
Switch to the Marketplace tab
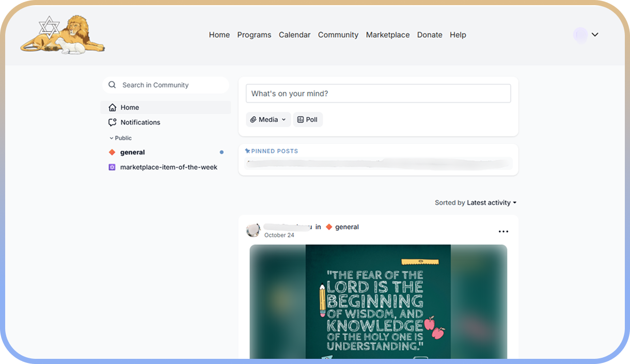(387, 35)
